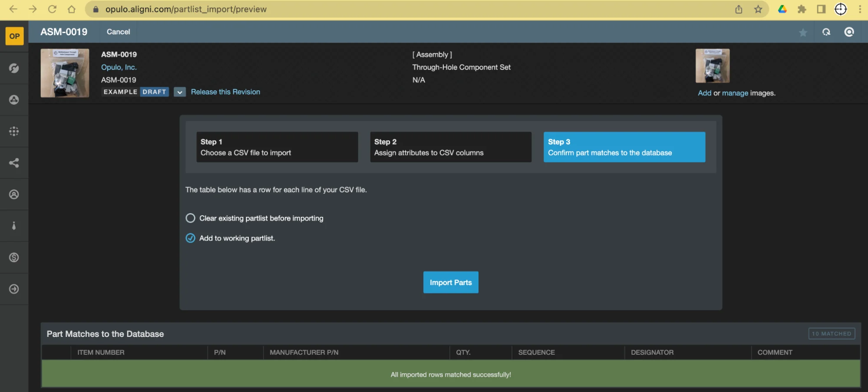
Task: Cancel the partlist import
Action: pyautogui.click(x=118, y=32)
